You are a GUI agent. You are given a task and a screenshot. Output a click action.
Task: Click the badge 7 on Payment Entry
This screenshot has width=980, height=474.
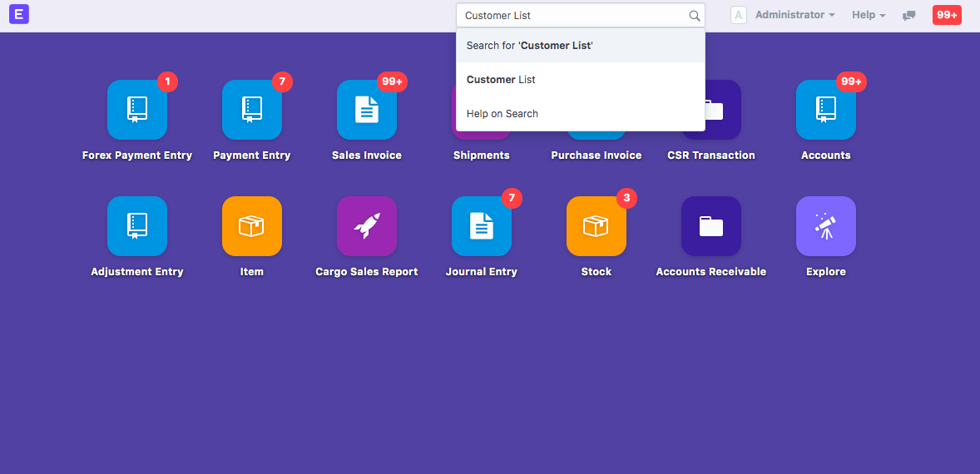283,81
